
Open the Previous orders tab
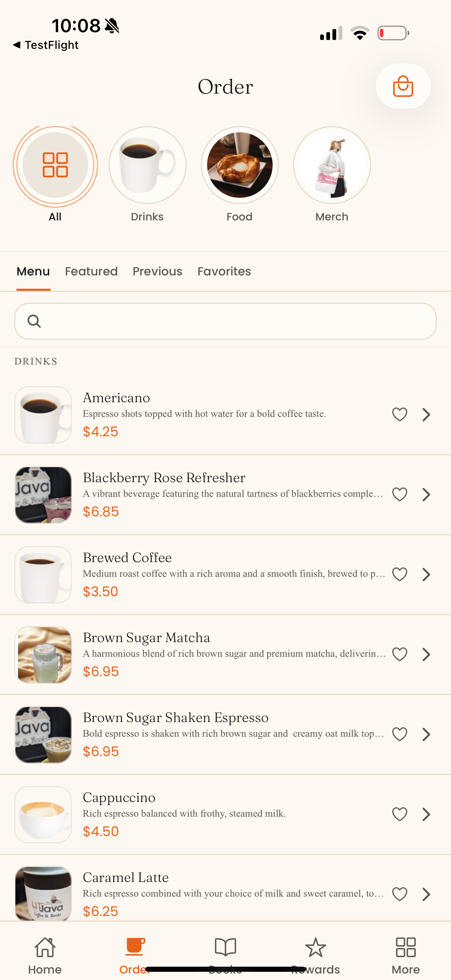pos(158,271)
